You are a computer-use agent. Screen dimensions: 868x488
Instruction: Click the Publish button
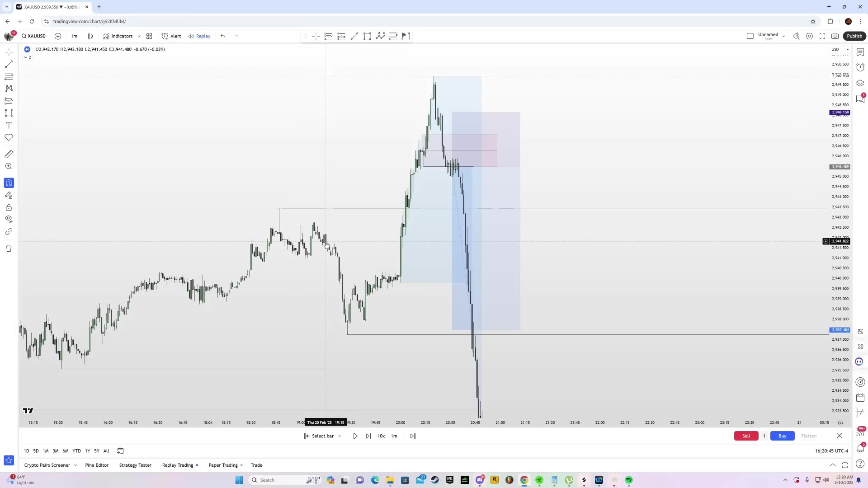[x=854, y=36]
